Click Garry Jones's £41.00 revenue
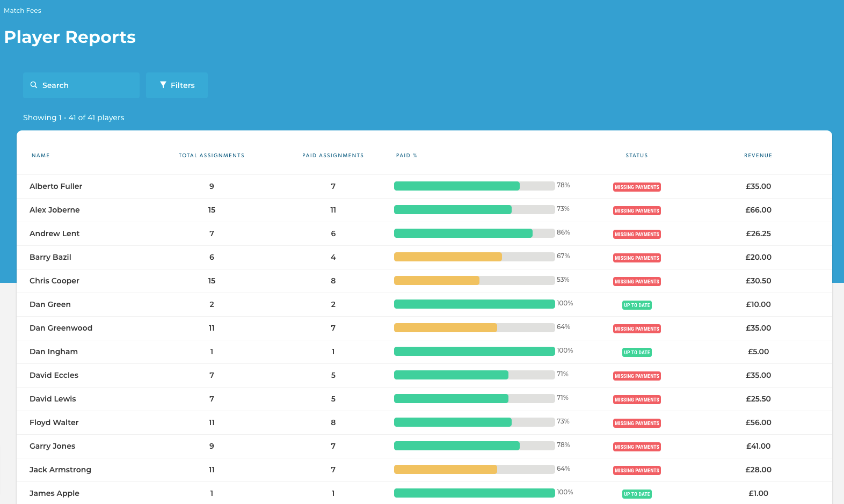The image size is (844, 504). (x=758, y=446)
